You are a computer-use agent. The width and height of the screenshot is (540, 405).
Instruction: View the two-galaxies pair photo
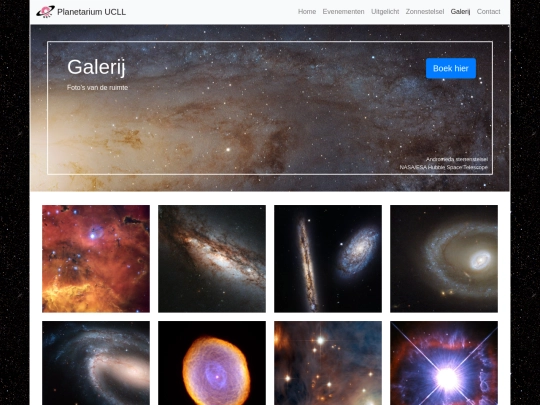point(328,259)
